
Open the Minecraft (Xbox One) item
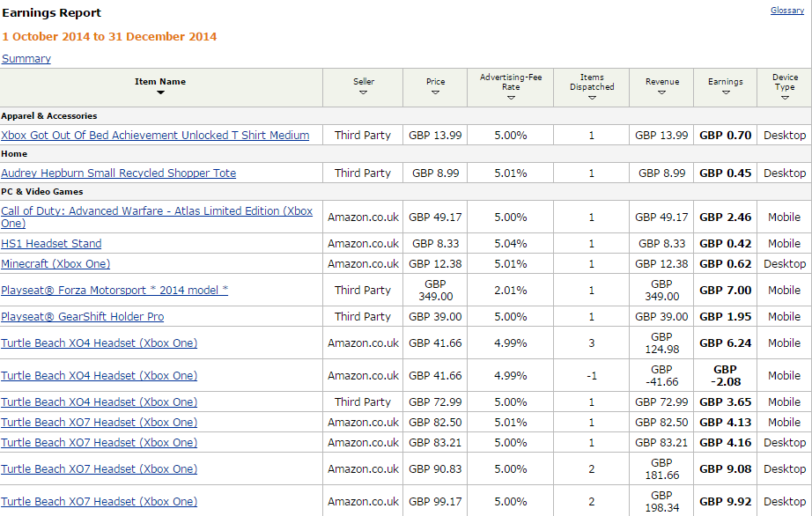[55, 263]
